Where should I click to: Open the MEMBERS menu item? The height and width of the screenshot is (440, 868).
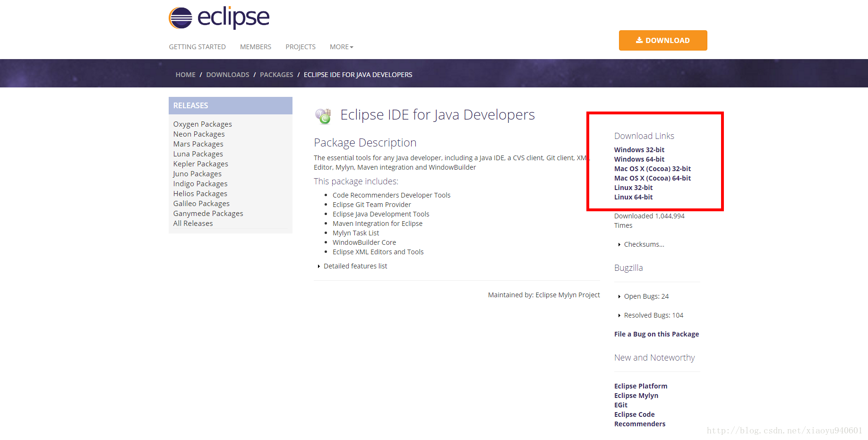click(x=256, y=47)
